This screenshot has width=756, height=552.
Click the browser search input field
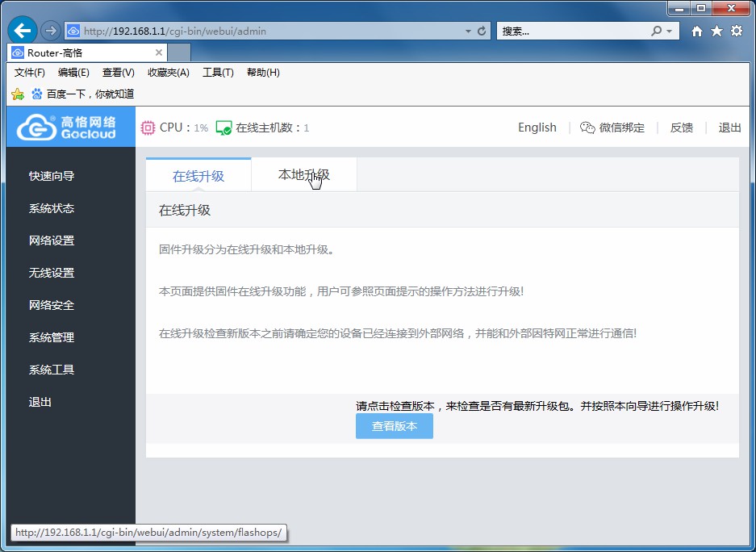tap(573, 31)
